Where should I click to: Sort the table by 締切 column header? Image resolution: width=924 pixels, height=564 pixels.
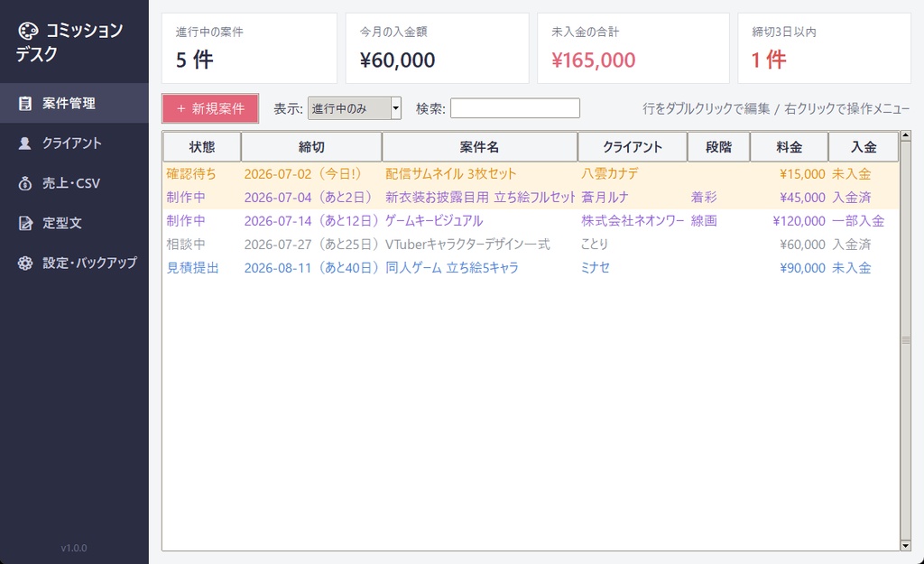click(x=311, y=147)
